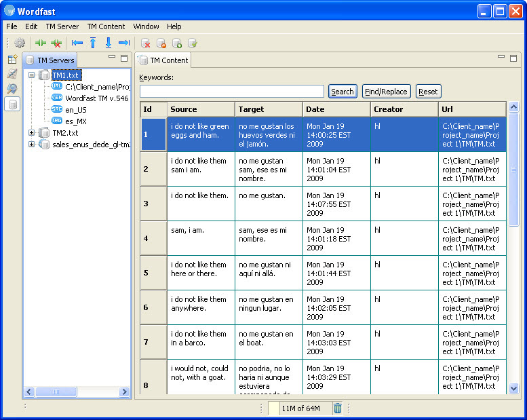Click the database icon with green check
This screenshot has width=527, height=420.
[192, 43]
